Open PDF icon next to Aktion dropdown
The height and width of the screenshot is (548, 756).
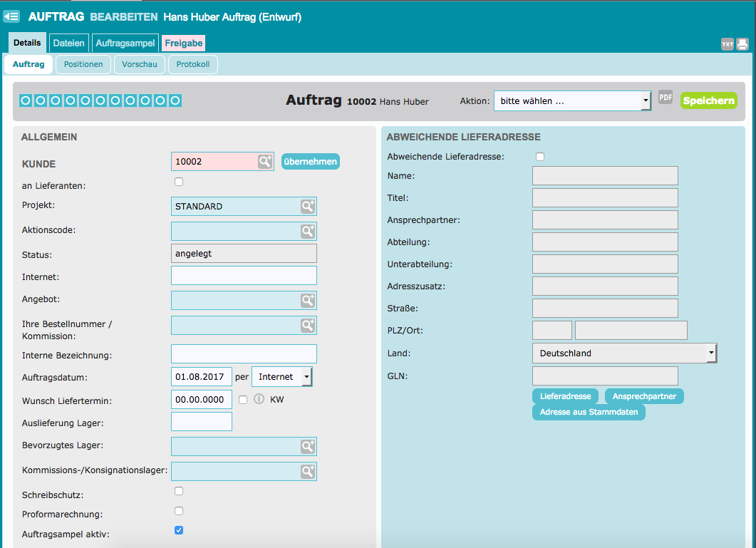coord(666,98)
